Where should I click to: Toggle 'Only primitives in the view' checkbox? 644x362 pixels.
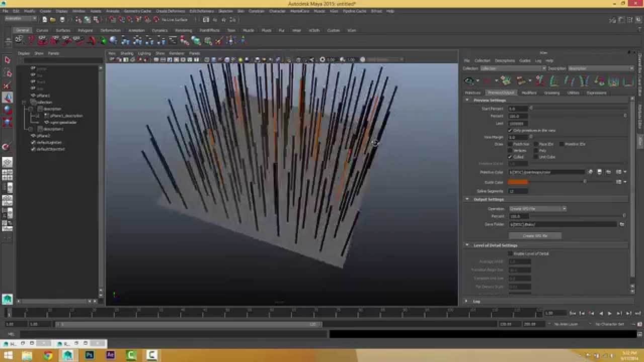pos(510,130)
